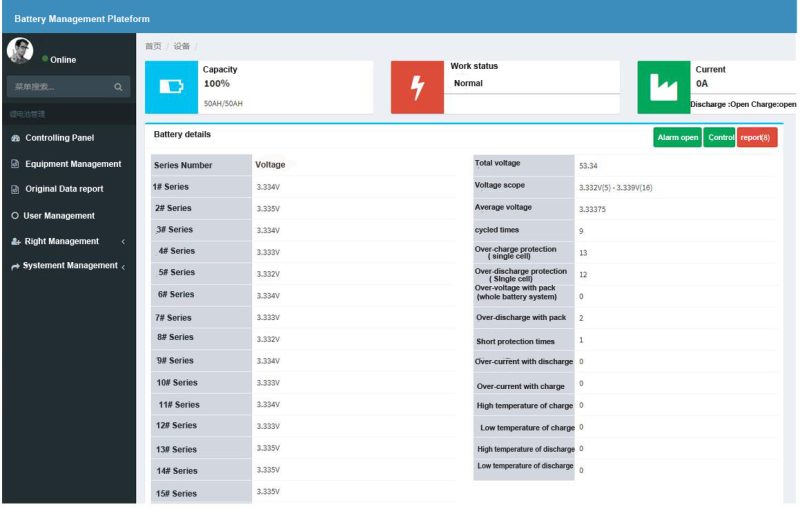Click the second breadcrumb device link
800x509 pixels.
pyautogui.click(x=181, y=46)
